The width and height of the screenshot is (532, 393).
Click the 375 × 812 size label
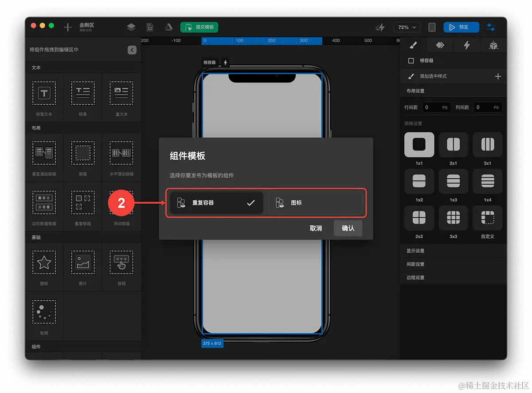[x=212, y=343]
